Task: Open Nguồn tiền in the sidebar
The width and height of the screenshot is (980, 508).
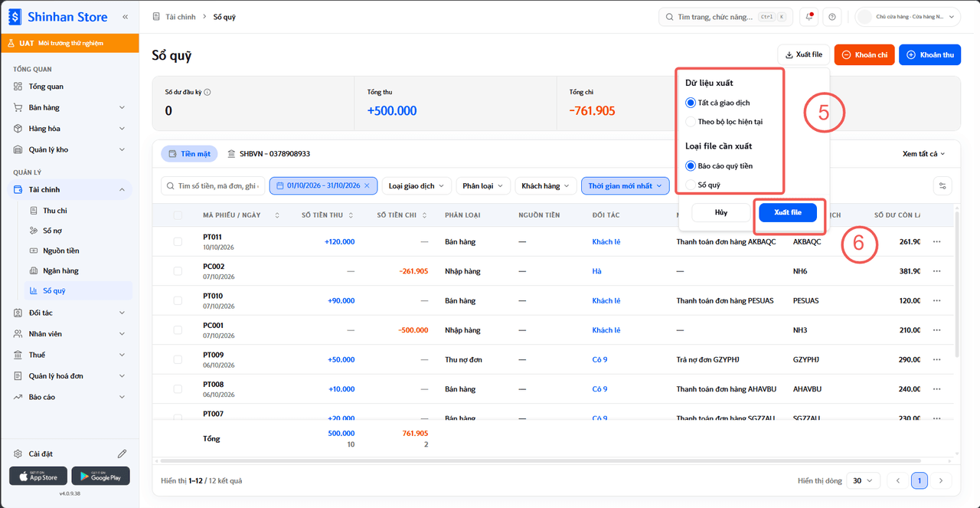Action: point(60,251)
